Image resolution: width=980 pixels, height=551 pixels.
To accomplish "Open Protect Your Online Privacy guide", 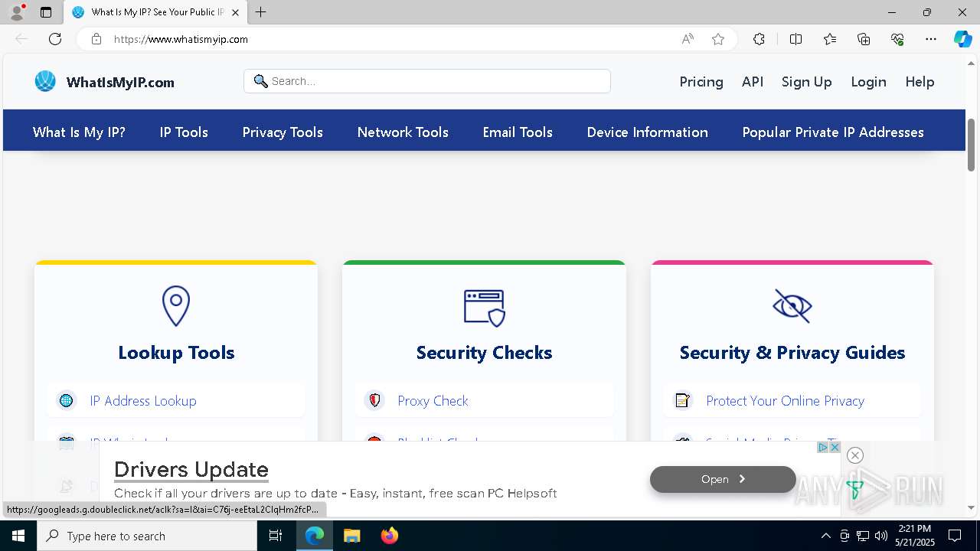I will click(785, 400).
